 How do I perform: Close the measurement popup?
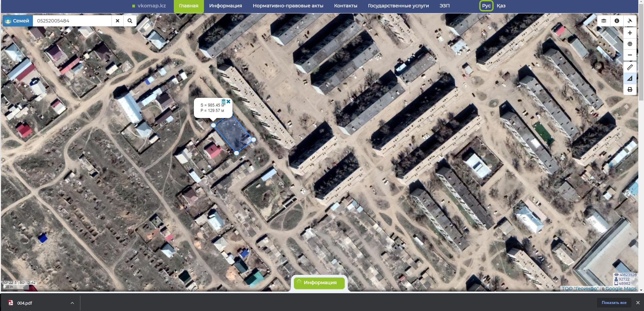228,101
